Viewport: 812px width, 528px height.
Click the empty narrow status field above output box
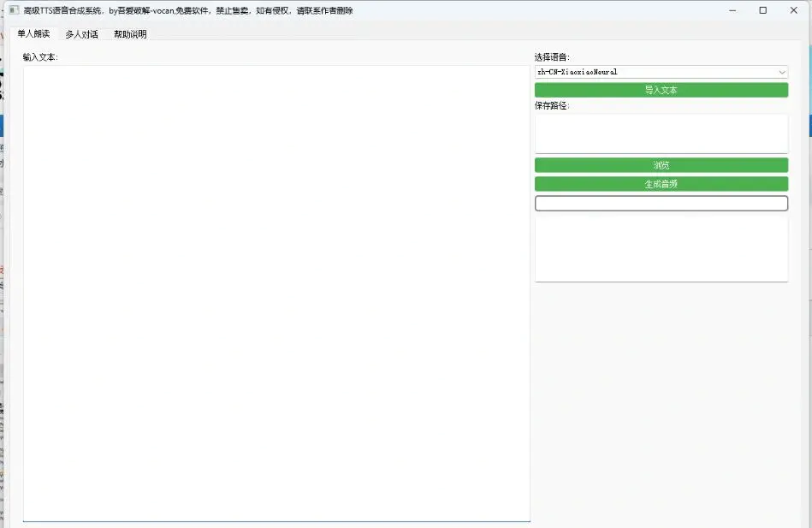(x=661, y=203)
